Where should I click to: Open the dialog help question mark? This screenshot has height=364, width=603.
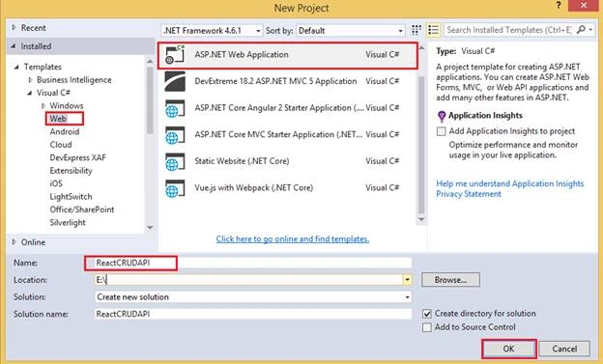pyautogui.click(x=558, y=6)
